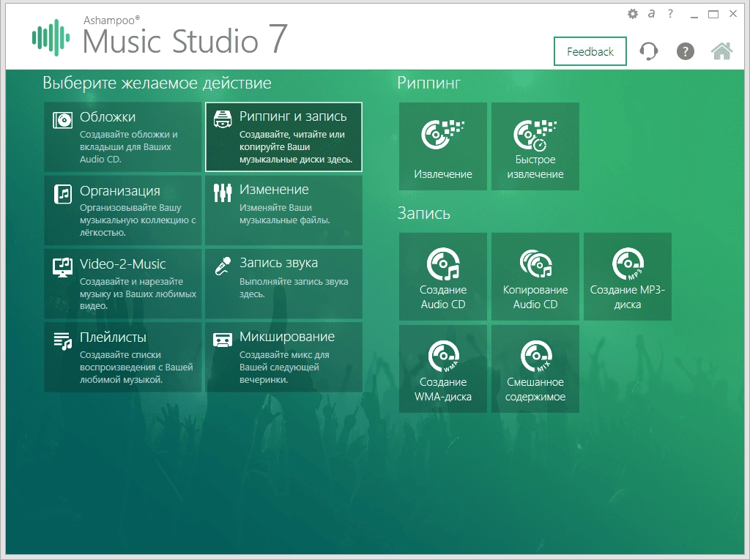Select the Риппинг и запись tile
The width and height of the screenshot is (750, 560).
coord(283,137)
